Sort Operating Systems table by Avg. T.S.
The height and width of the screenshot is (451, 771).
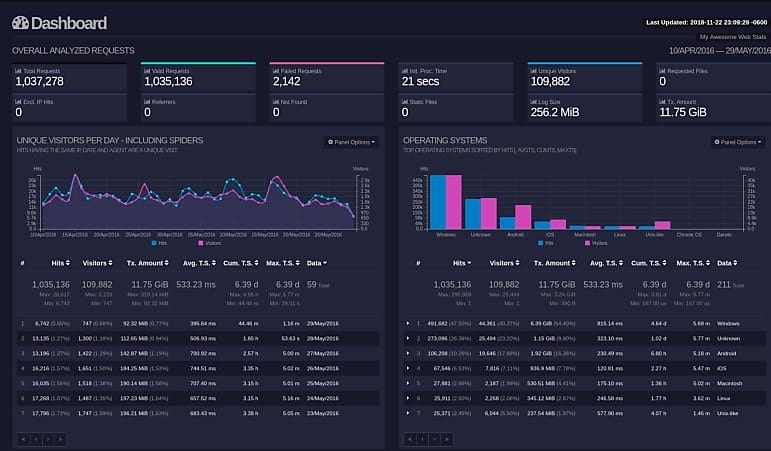tap(606, 263)
